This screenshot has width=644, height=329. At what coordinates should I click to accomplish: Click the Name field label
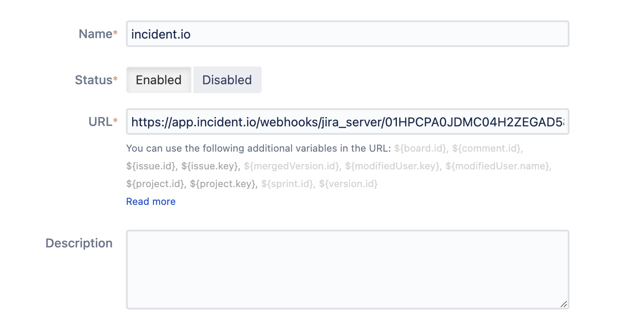pos(95,34)
